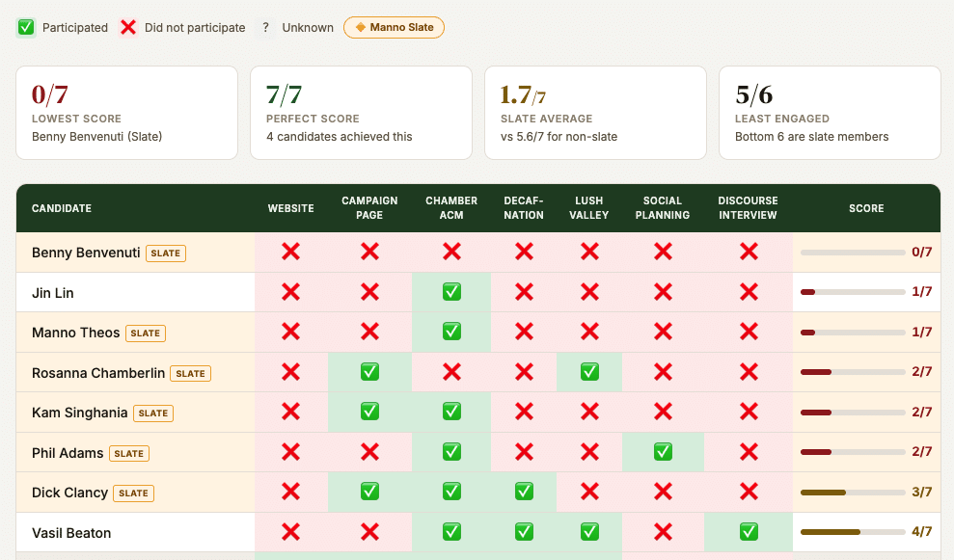
Task: Click Benny Benvenuti's Discourse Interview red X
Action: pyautogui.click(x=749, y=252)
